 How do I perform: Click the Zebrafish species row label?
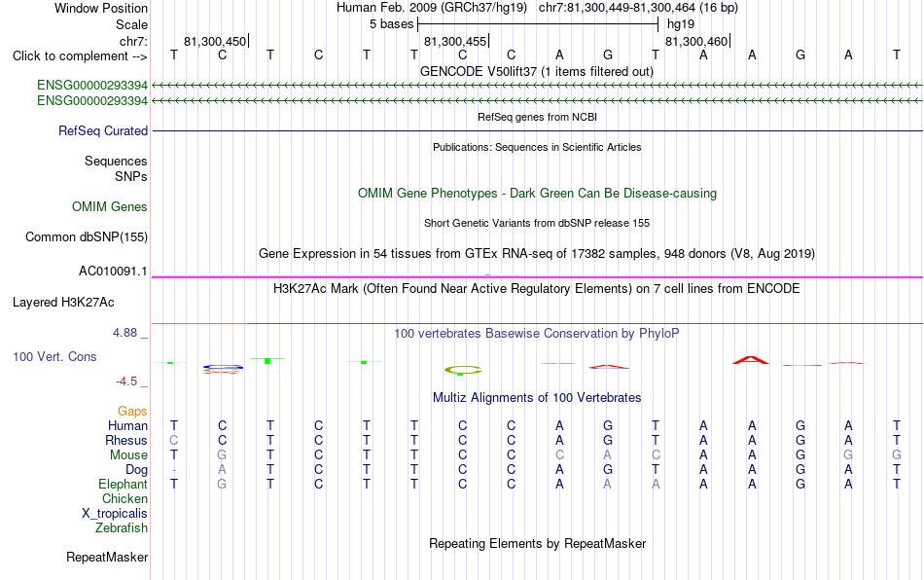122,527
